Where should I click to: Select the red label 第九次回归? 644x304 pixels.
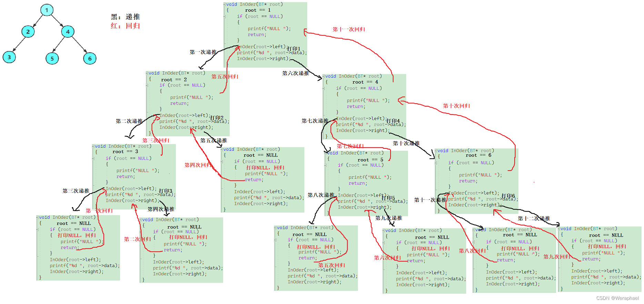557,257
